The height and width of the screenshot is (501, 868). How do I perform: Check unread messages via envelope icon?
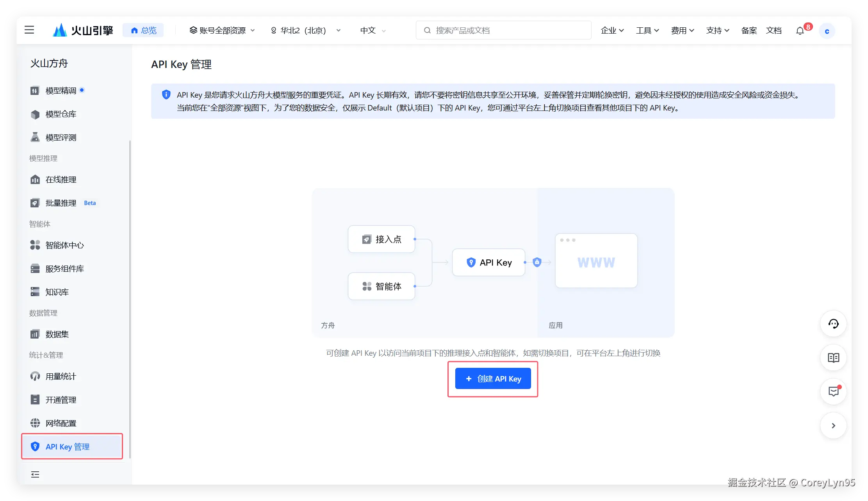[834, 392]
